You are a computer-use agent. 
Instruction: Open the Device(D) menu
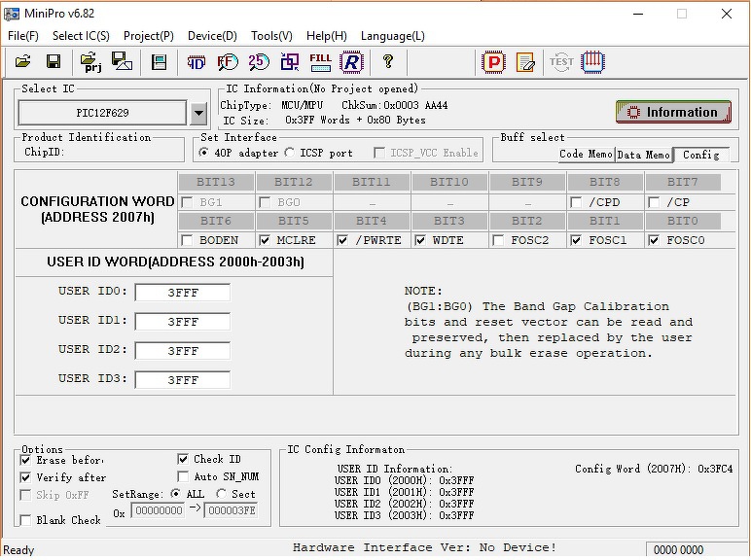click(x=212, y=36)
